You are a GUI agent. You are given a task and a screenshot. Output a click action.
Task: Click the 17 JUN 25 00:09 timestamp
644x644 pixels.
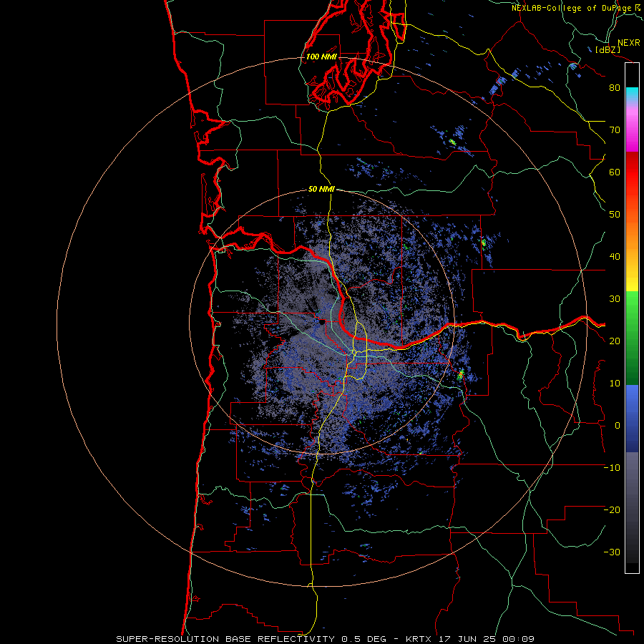point(487,639)
